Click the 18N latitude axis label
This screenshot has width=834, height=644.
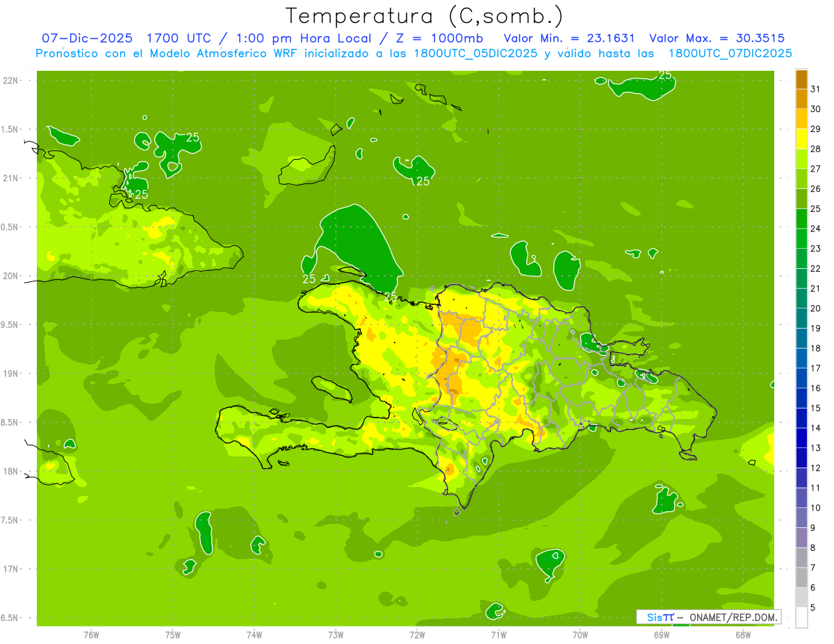(x=12, y=472)
